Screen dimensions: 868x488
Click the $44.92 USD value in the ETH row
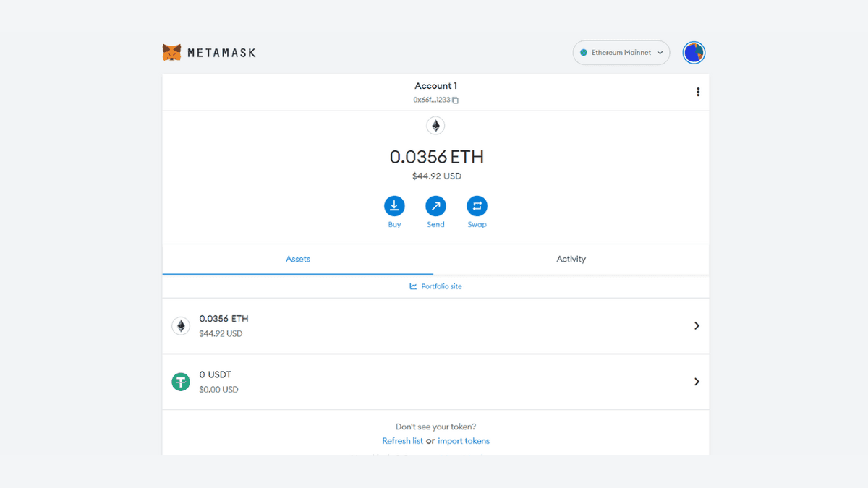click(221, 334)
